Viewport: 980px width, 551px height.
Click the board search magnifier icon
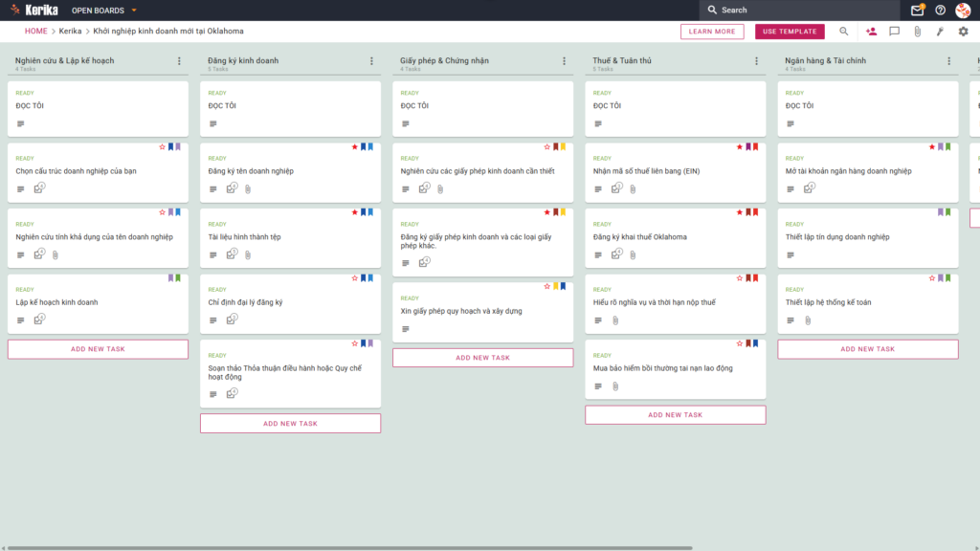click(x=844, y=32)
